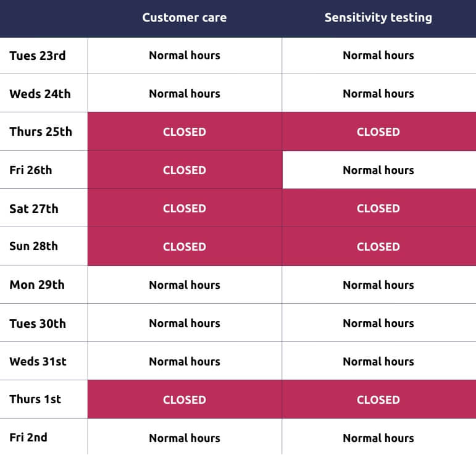Click the Mon 29th date label
This screenshot has height=455, width=476.
coord(37,285)
